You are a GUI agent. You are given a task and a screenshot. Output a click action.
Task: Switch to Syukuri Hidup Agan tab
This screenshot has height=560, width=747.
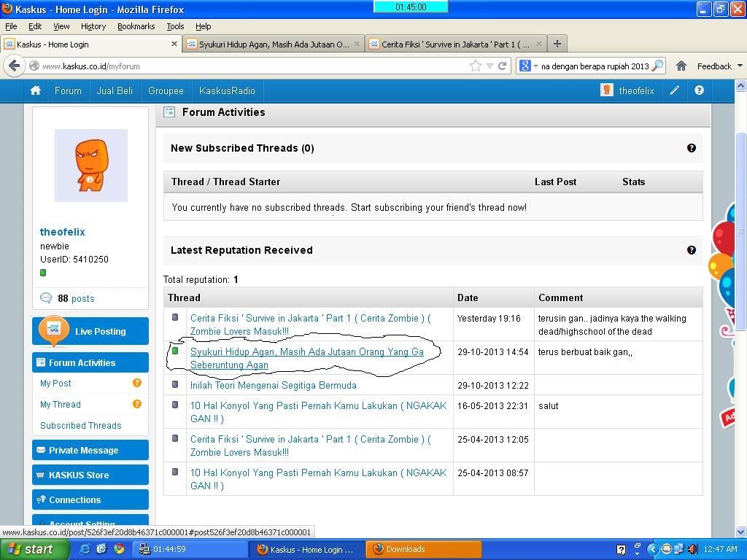tap(274, 44)
